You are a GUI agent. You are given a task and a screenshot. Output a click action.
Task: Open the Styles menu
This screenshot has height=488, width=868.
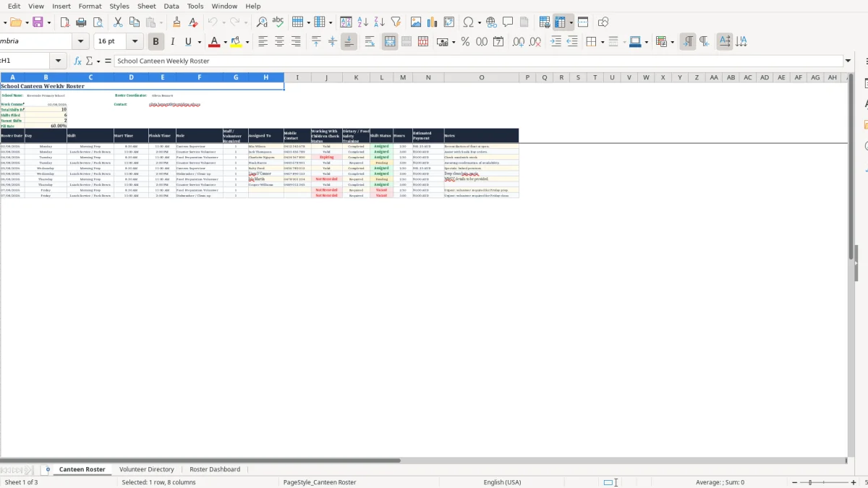point(119,6)
